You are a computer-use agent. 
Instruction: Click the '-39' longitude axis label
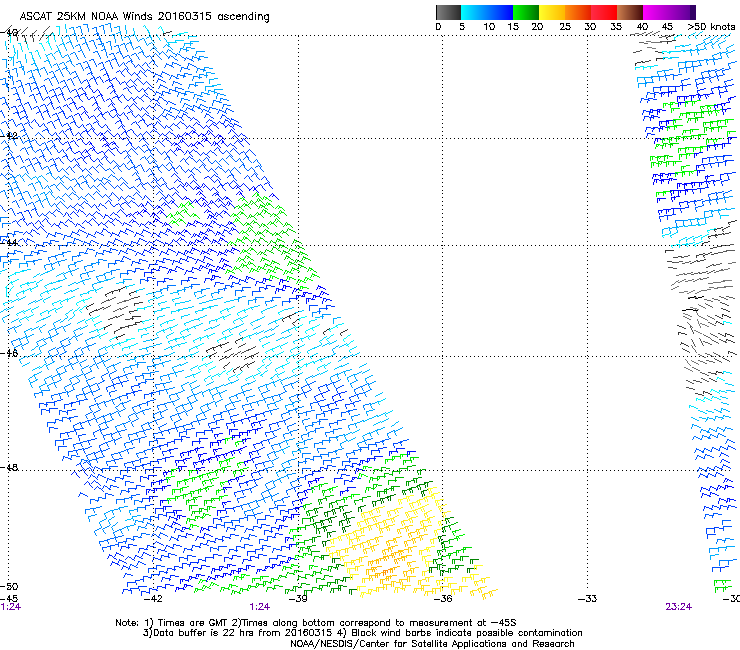[298, 599]
